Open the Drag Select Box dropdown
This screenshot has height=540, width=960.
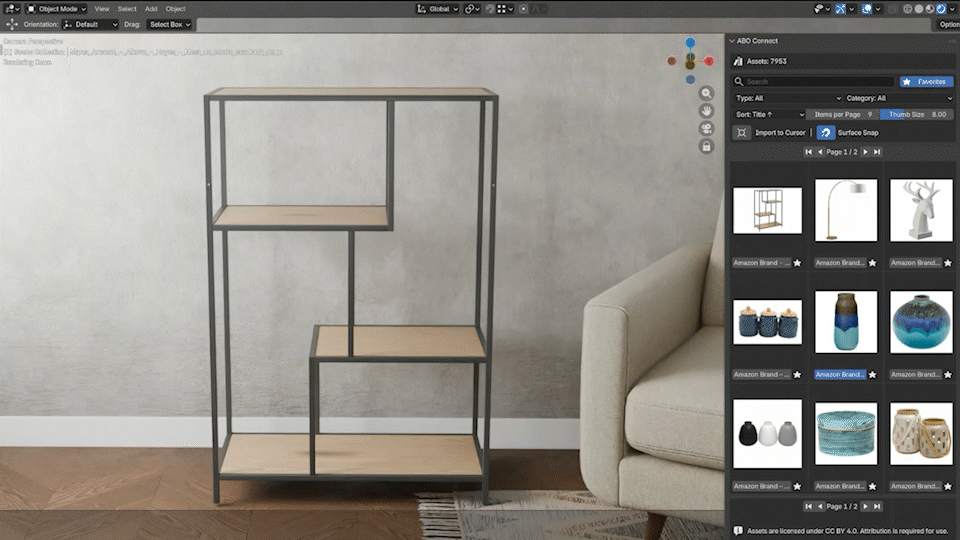(x=170, y=24)
